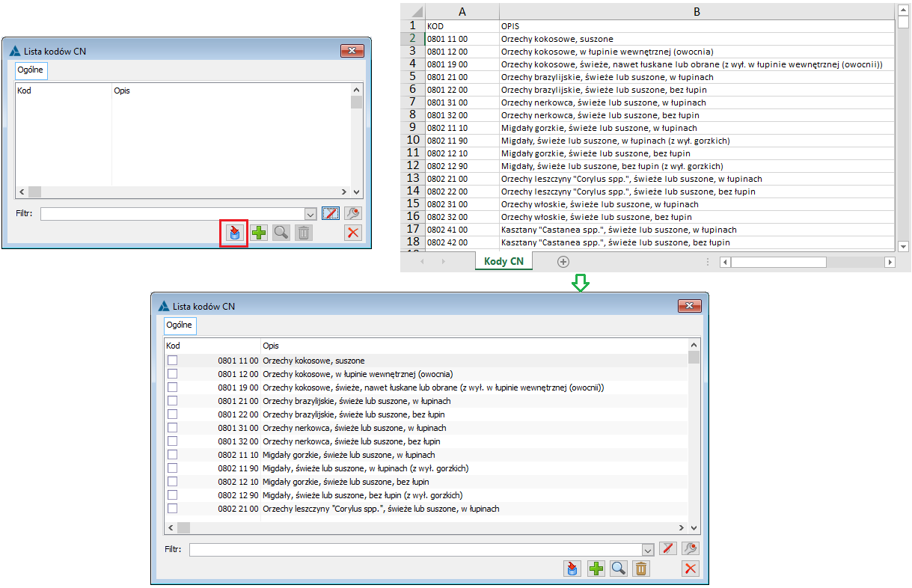This screenshot has width=912, height=588.
Task: Click the right scroll arrow in the empty Lista kodów CN list
Action: [x=344, y=192]
